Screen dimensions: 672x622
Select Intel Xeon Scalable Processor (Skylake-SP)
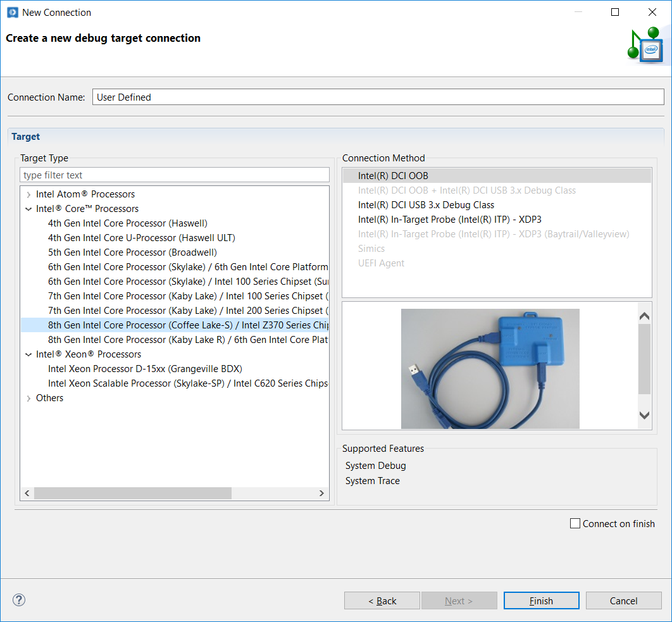click(x=188, y=383)
